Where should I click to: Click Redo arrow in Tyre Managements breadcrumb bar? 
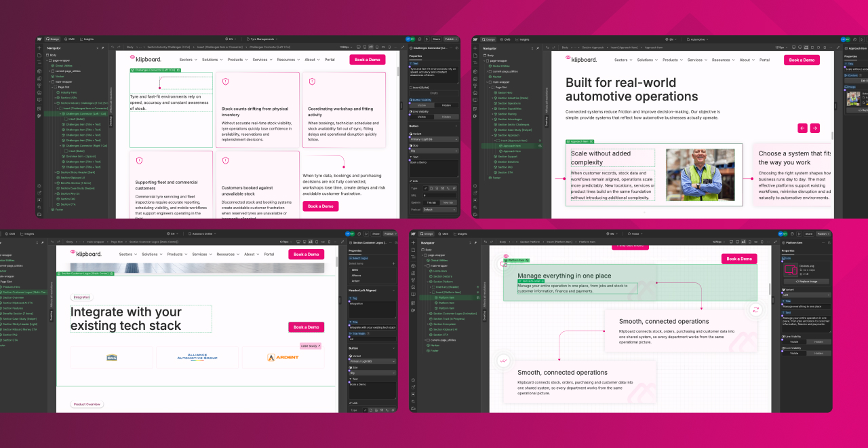(x=119, y=47)
